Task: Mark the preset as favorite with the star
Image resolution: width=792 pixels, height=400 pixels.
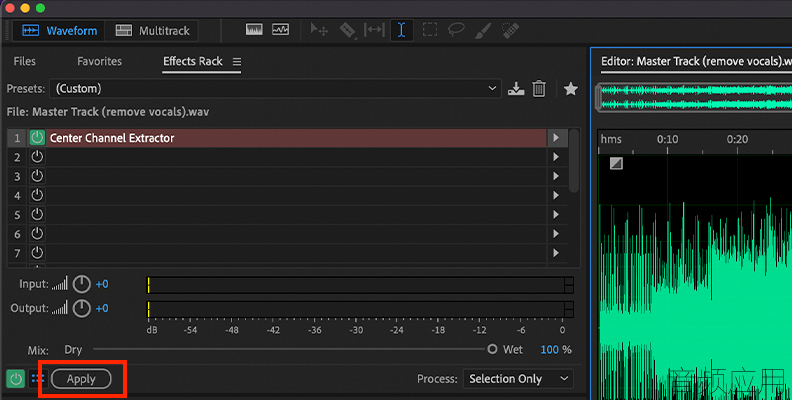Action: (x=571, y=89)
